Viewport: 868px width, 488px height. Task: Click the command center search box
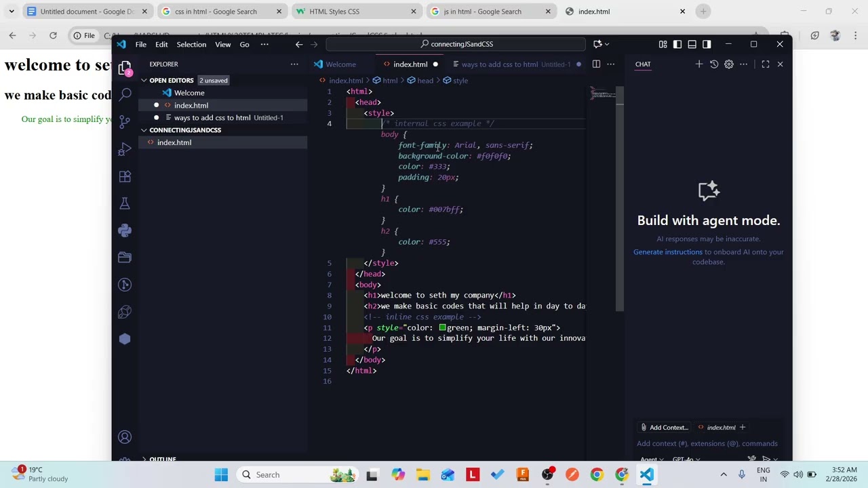[456, 44]
